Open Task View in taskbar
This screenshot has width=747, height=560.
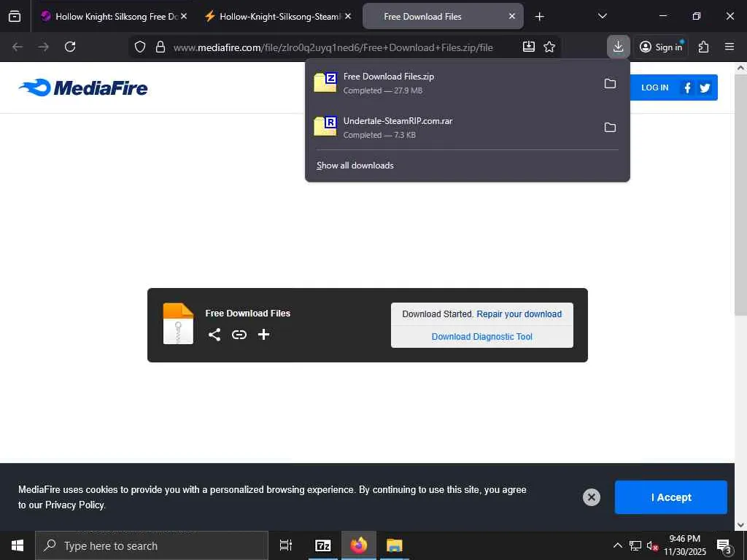[286, 545]
